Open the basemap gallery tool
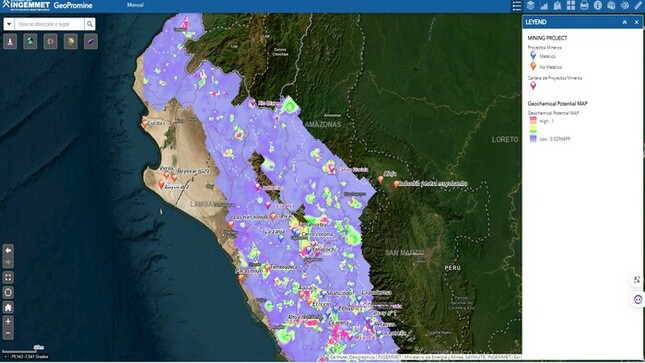The height and width of the screenshot is (363, 645). [x=557, y=5]
